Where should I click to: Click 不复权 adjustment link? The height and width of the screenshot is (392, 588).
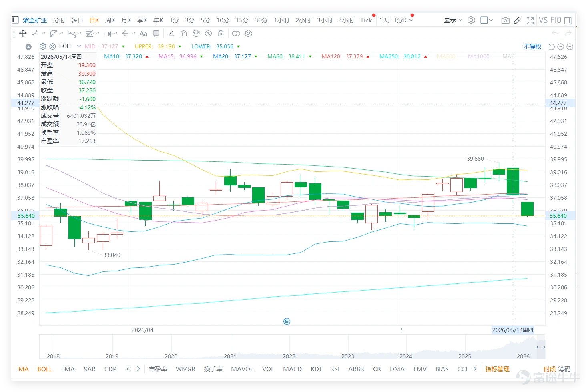coord(532,47)
